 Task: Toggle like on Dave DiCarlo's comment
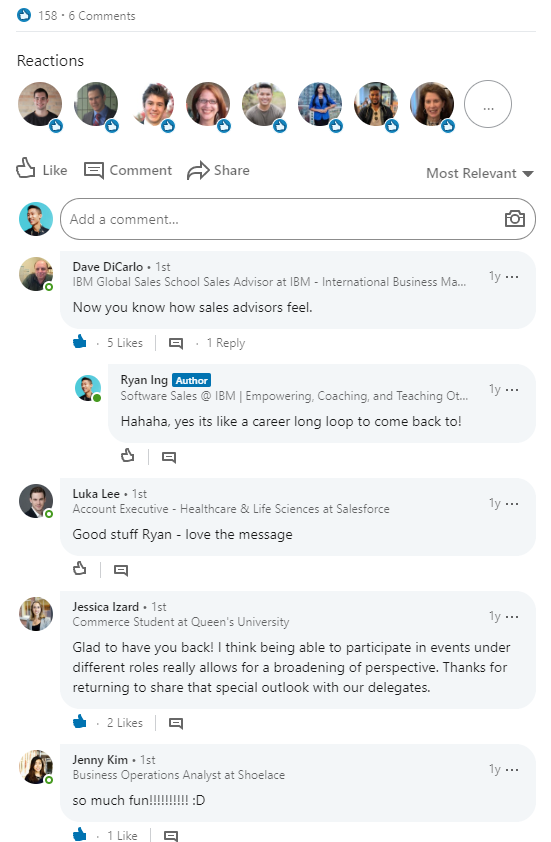[79, 342]
